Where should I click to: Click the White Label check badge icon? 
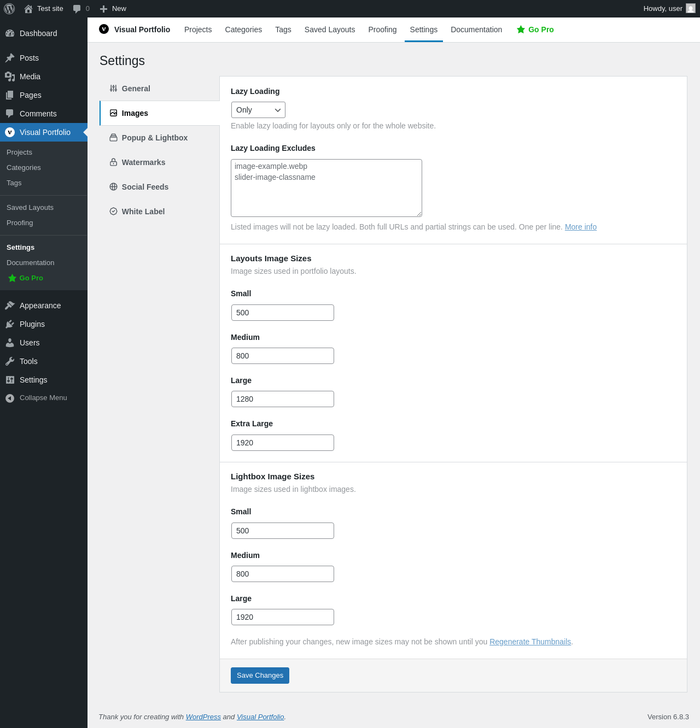coord(113,212)
